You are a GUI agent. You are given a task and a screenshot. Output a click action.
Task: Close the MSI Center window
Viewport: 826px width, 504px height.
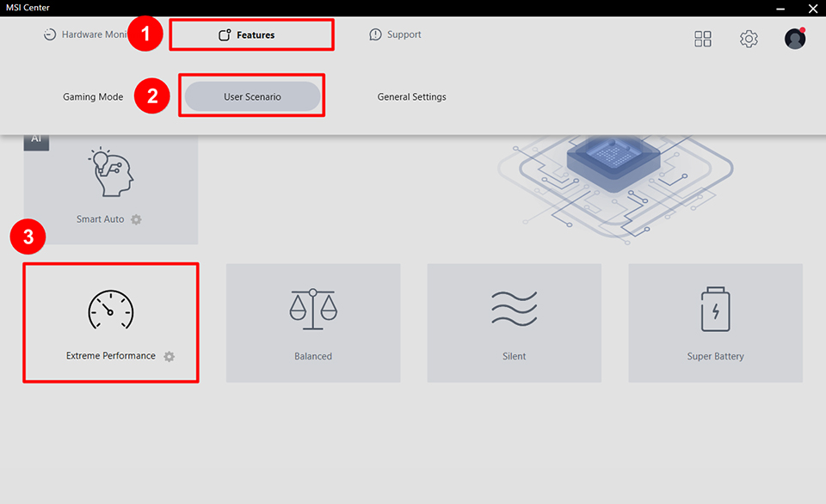tap(813, 9)
